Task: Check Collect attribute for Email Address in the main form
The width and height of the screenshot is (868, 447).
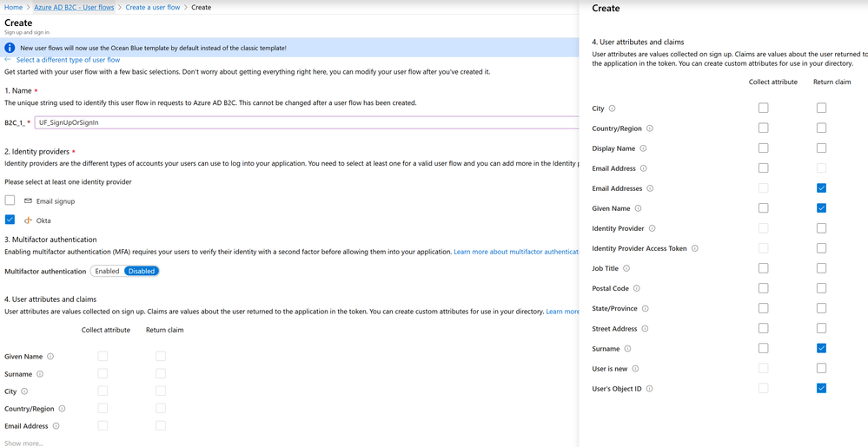Action: (103, 426)
